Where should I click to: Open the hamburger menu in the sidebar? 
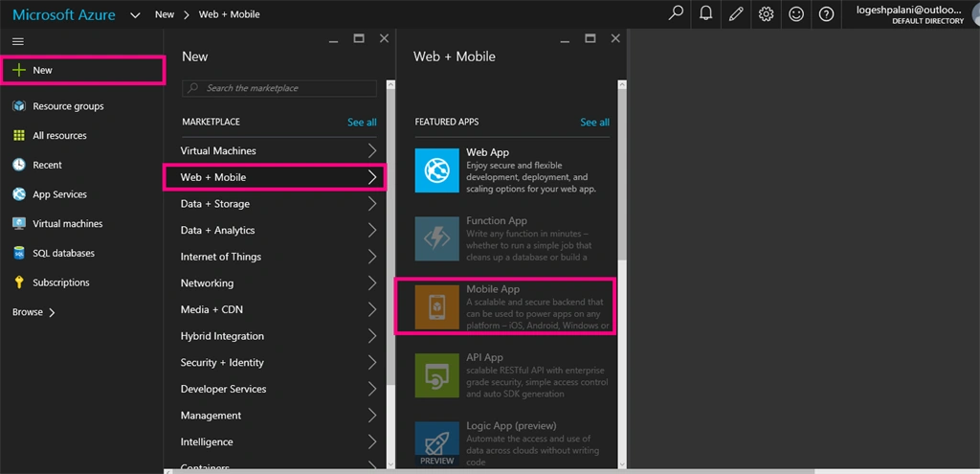(x=18, y=41)
